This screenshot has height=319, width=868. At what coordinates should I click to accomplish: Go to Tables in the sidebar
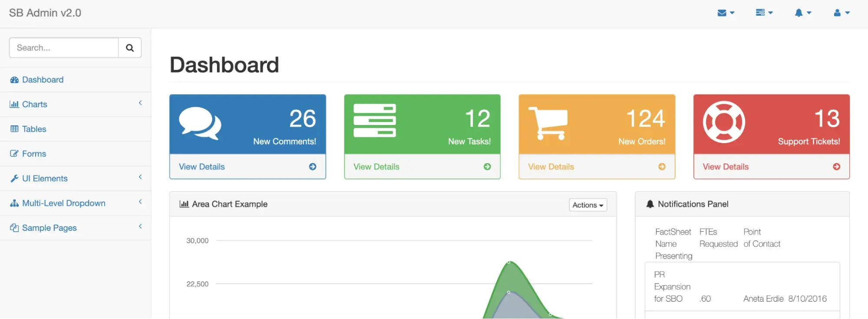click(x=34, y=129)
